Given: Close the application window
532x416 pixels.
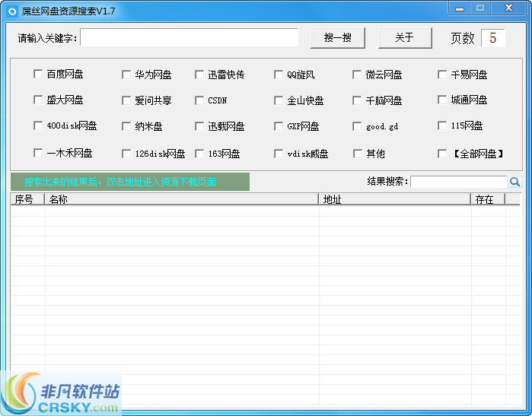Looking at the screenshot, I should pyautogui.click(x=508, y=8).
